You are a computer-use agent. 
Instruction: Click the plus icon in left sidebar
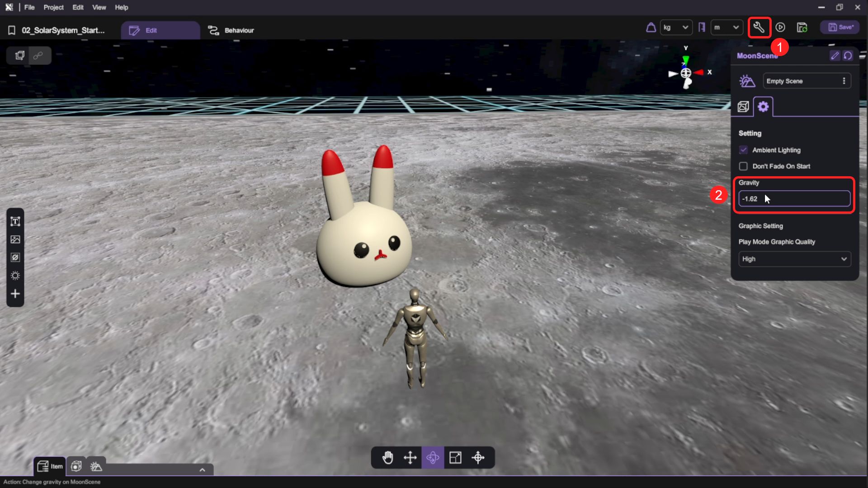(15, 294)
